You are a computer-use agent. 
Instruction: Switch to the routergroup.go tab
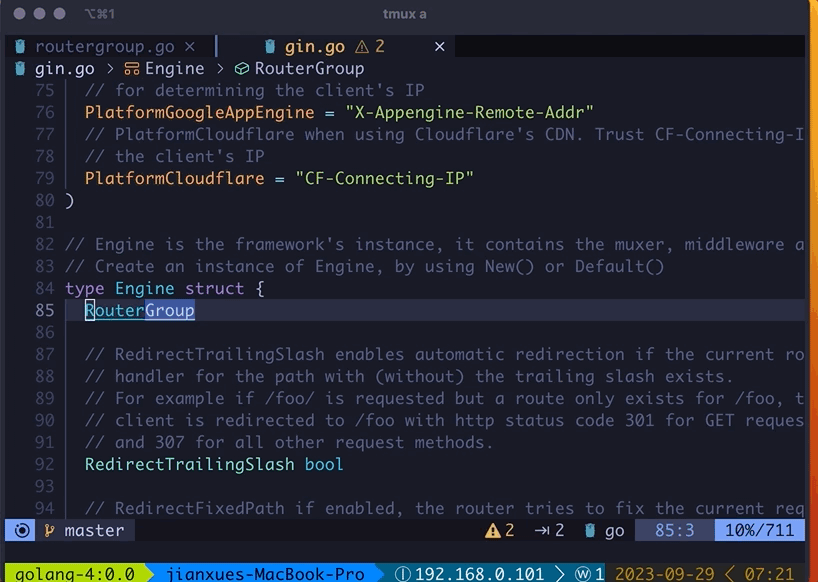(x=104, y=47)
